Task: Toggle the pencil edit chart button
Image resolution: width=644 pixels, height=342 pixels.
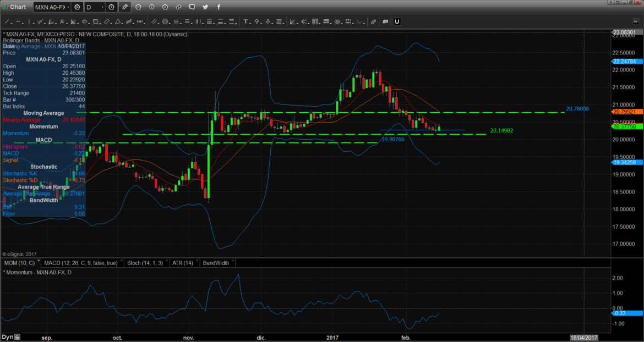Action: [125, 7]
